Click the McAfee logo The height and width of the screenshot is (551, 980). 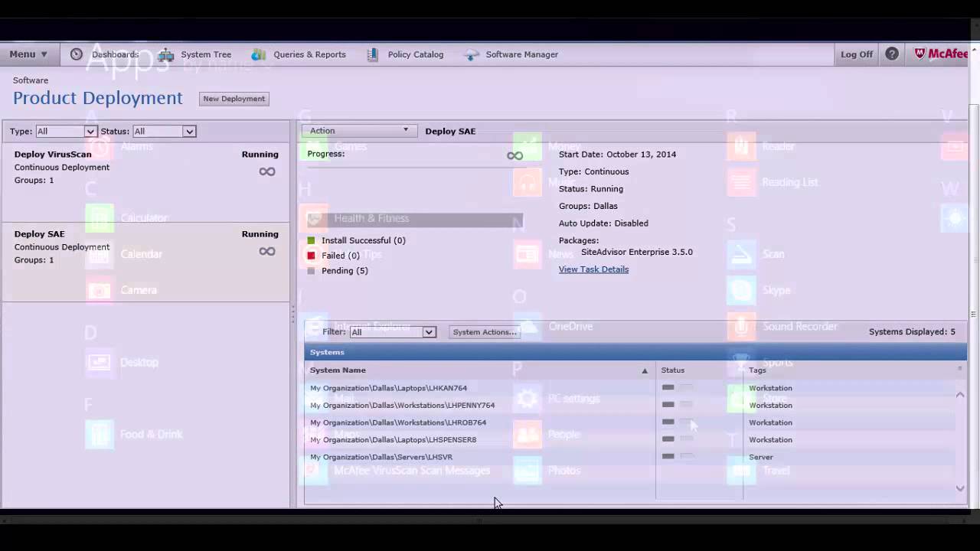941,54
